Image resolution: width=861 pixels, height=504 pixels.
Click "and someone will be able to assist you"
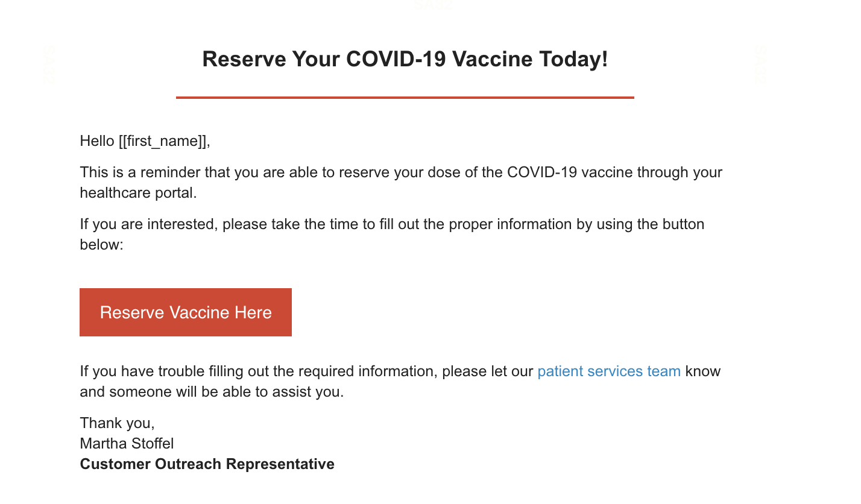[212, 392]
